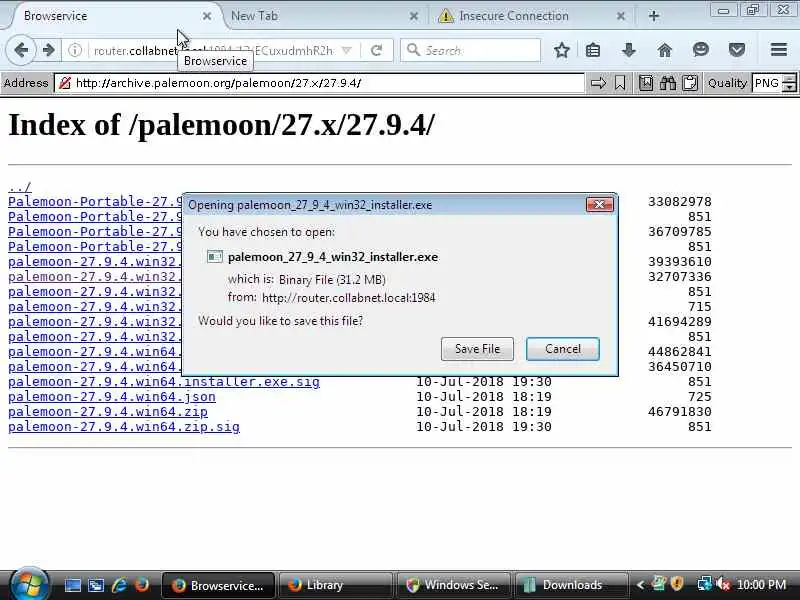This screenshot has width=800, height=600.
Task: Click the file size 46791830
Action: pyautogui.click(x=680, y=412)
